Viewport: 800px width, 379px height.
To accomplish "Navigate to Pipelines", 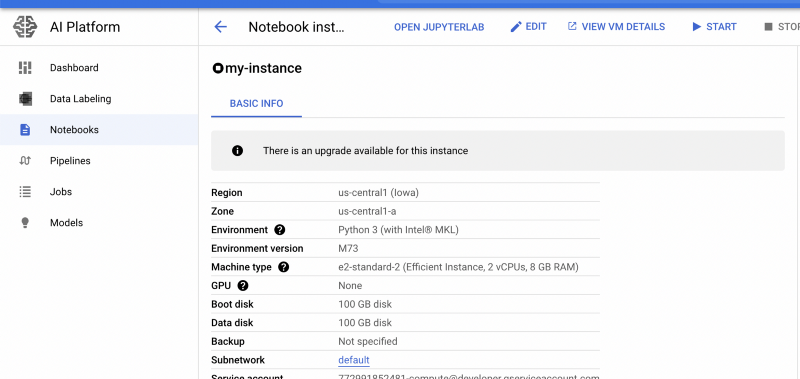I will (x=99, y=161).
